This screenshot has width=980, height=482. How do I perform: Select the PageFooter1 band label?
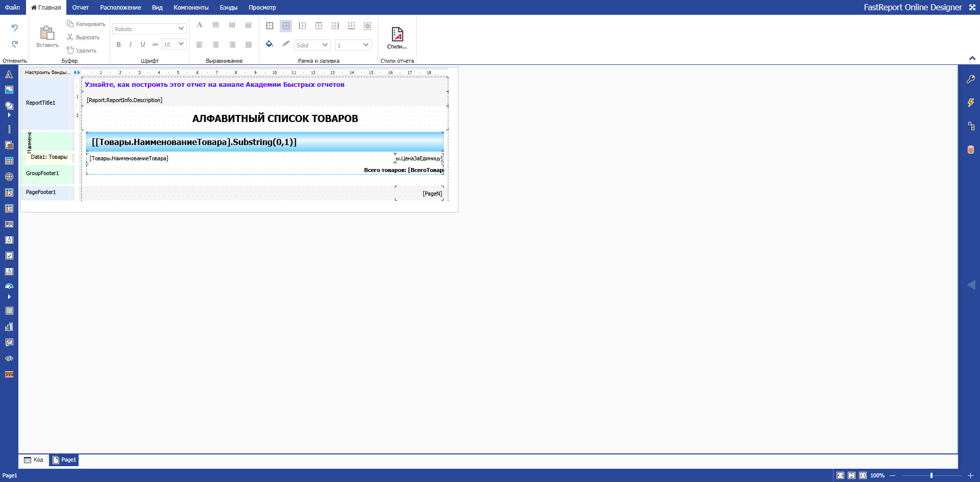pyautogui.click(x=41, y=192)
